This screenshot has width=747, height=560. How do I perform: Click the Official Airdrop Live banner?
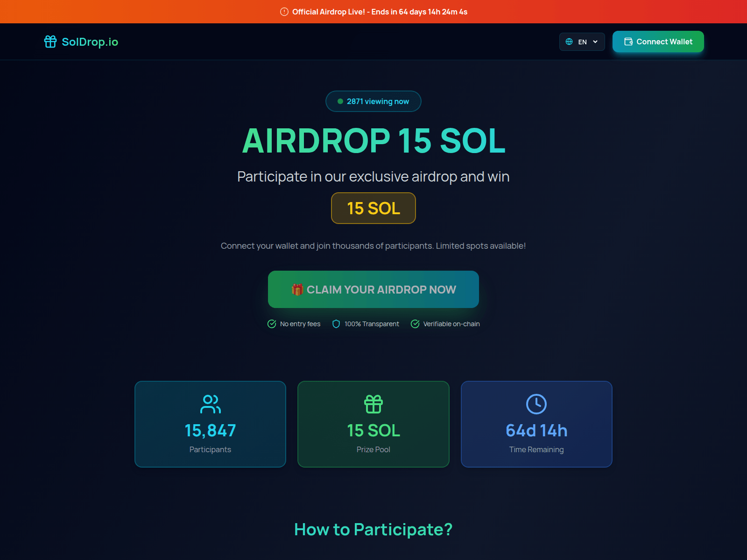pyautogui.click(x=373, y=12)
